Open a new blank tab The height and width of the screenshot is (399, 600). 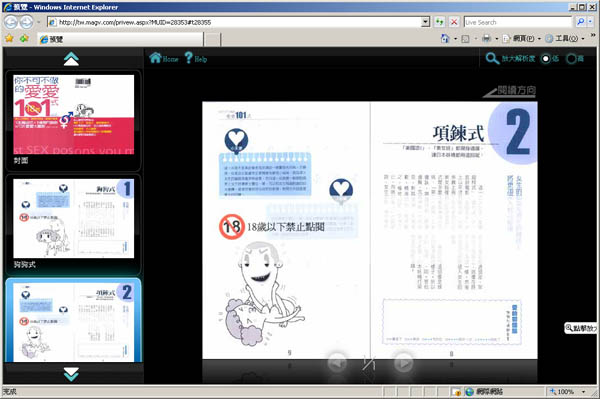point(212,39)
